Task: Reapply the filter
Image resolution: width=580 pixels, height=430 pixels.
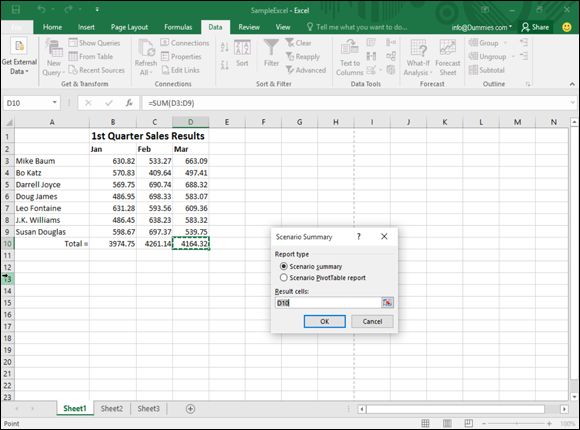Action: (302, 57)
